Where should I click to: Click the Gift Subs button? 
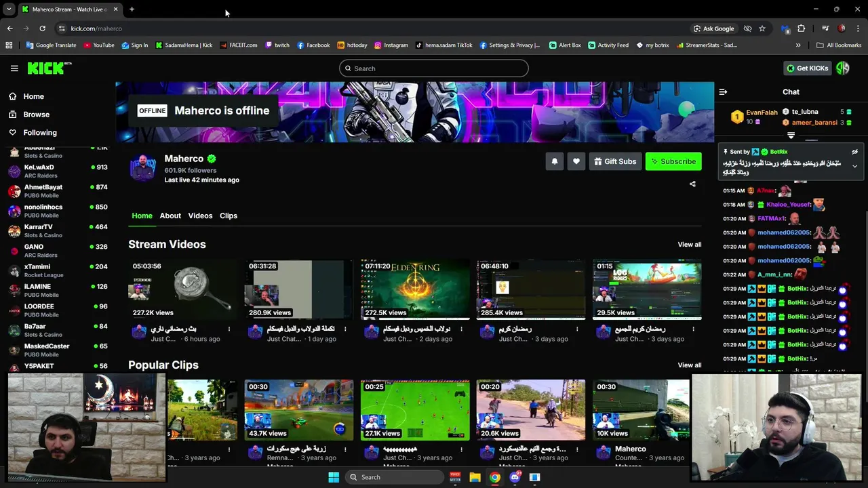[615, 161]
